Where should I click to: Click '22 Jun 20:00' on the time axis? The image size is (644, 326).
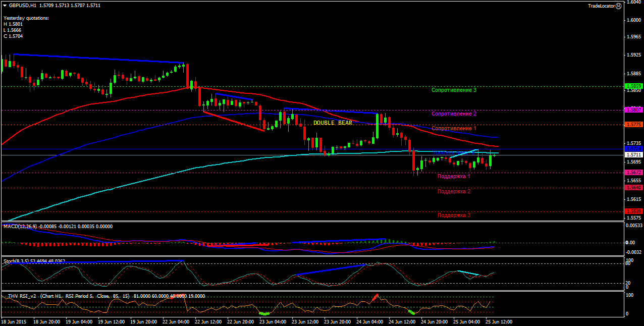[240, 321]
